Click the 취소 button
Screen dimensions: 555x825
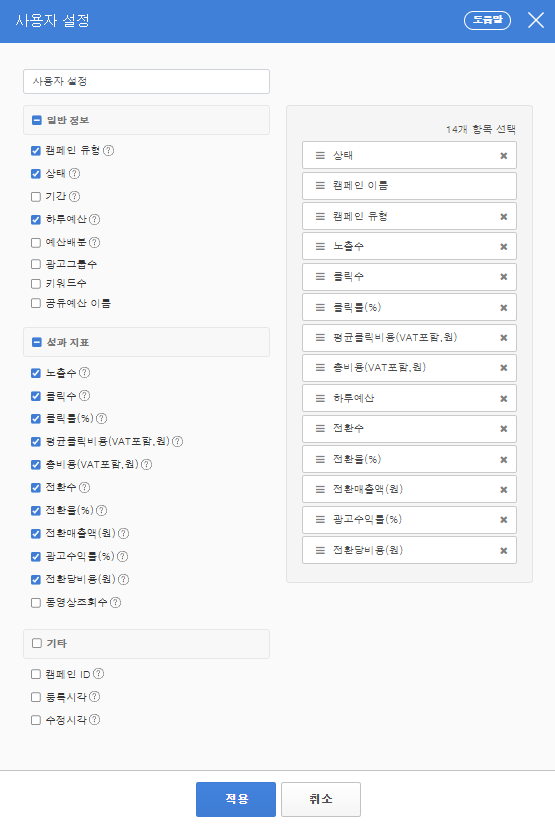pos(321,799)
